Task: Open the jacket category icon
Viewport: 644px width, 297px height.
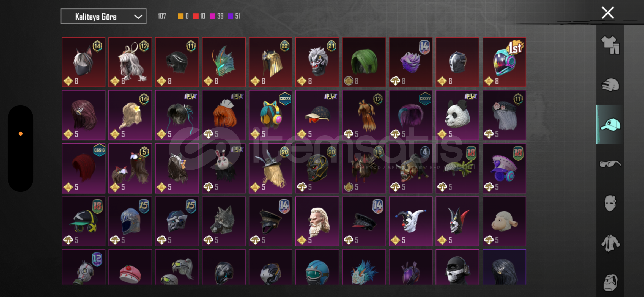Action: (x=610, y=243)
